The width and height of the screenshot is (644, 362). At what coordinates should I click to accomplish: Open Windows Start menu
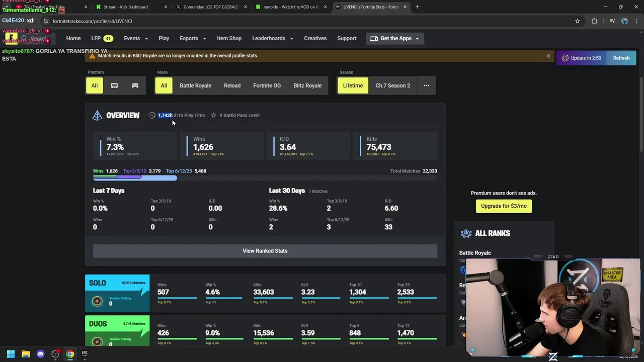click(x=11, y=354)
